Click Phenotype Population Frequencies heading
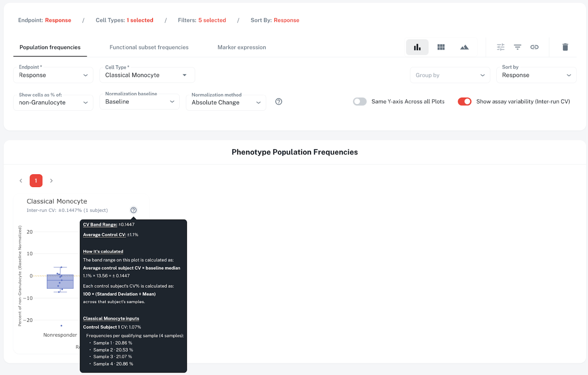The height and width of the screenshot is (375, 588). pos(295,152)
